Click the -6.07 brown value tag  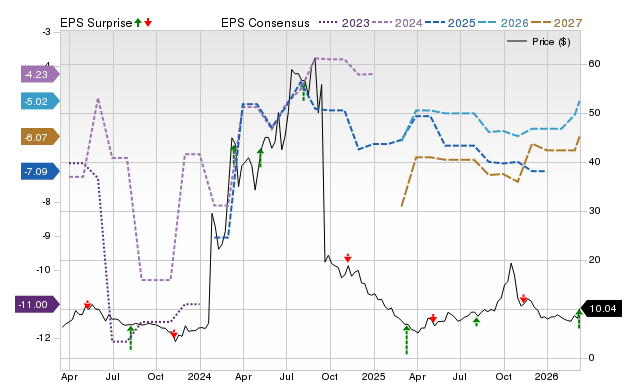click(40, 137)
